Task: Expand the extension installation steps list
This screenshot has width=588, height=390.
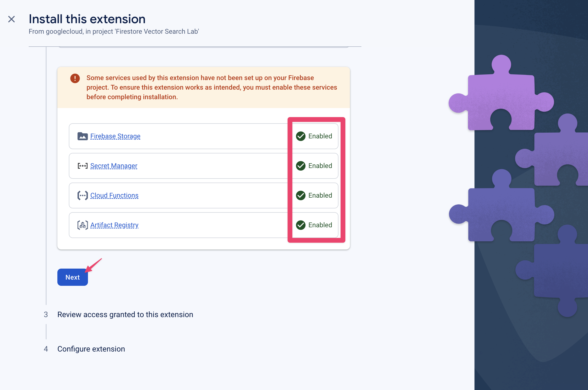Action: [125, 314]
